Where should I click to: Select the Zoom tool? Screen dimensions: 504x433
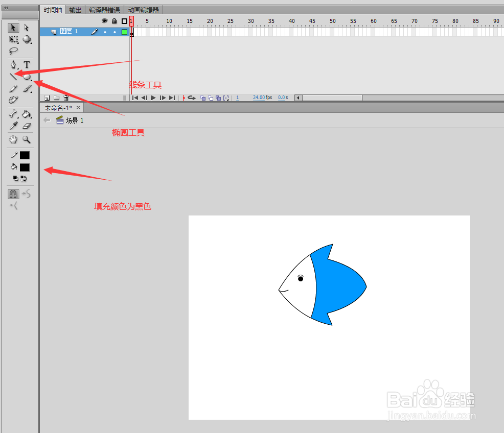coord(27,139)
